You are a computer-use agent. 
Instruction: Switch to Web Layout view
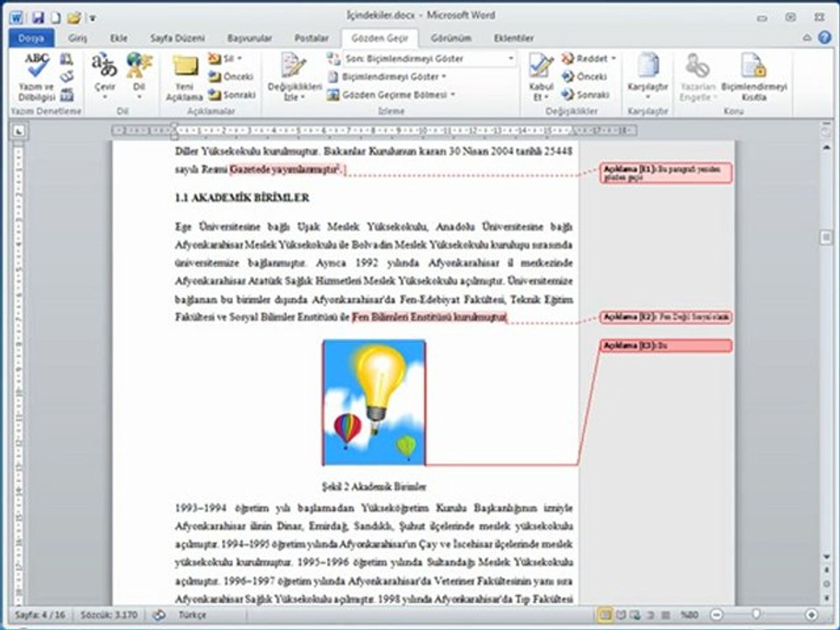[635, 615]
